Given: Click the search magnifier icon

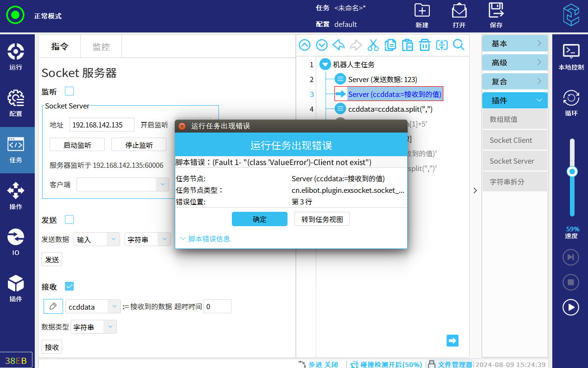Looking at the screenshot, I should tap(458, 45).
